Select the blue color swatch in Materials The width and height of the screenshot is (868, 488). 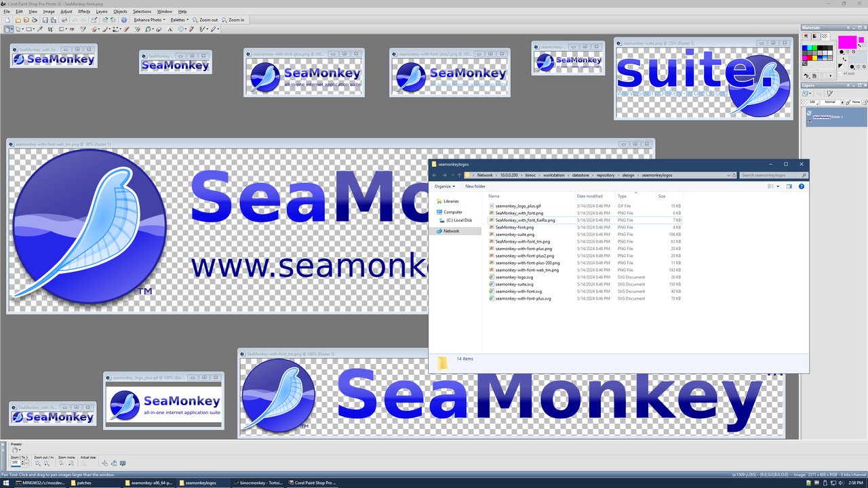pyautogui.click(x=804, y=48)
